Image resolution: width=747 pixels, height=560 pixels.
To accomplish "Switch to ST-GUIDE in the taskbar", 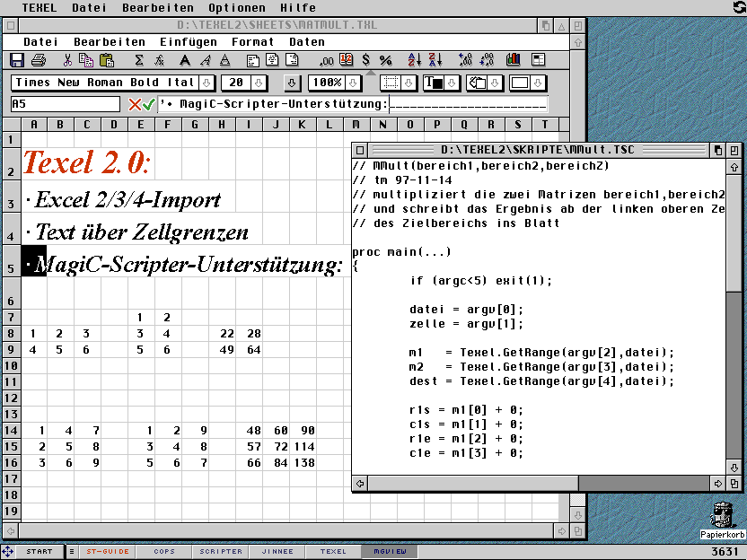I will pos(107,551).
